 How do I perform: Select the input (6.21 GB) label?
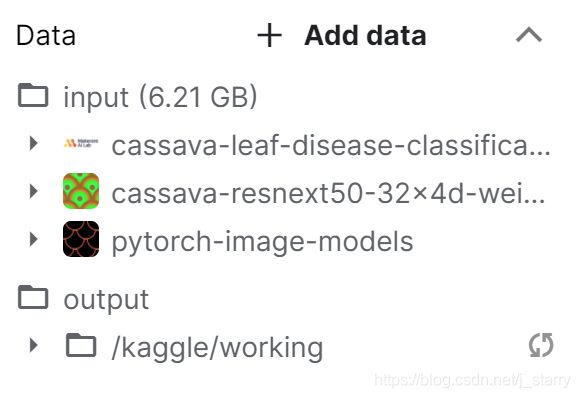click(x=160, y=97)
